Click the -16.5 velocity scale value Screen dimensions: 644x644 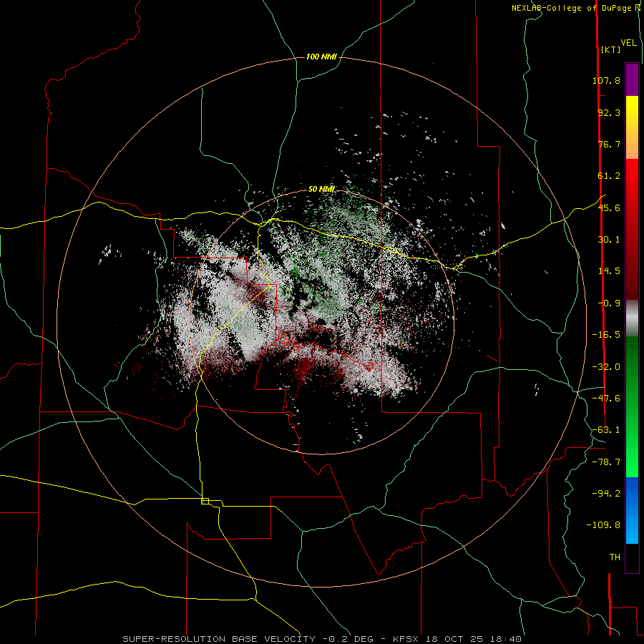pyautogui.click(x=606, y=335)
